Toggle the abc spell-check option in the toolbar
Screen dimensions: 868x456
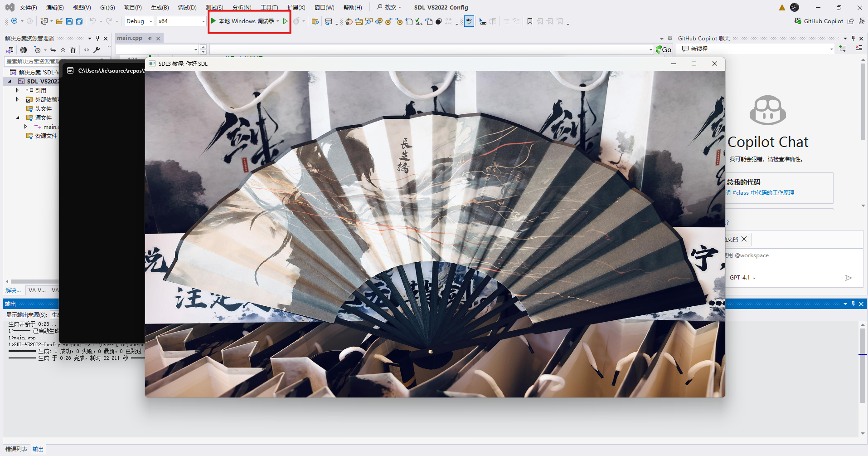pyautogui.click(x=469, y=21)
